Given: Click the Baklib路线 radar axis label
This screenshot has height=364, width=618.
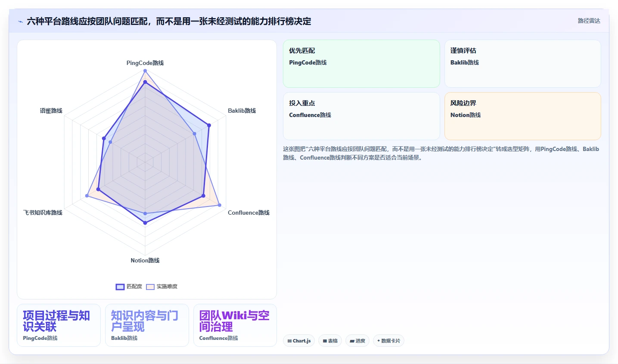Looking at the screenshot, I should tap(242, 111).
